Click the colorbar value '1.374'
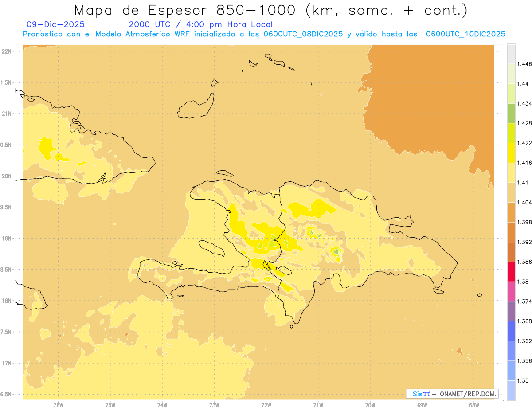Viewport: 532px width, 411px height. click(x=524, y=301)
